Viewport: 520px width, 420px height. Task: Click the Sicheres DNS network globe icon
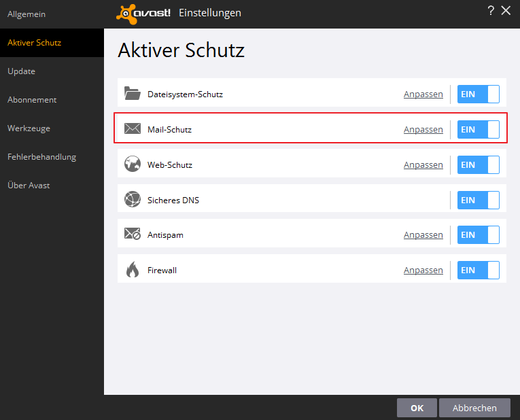coord(133,199)
